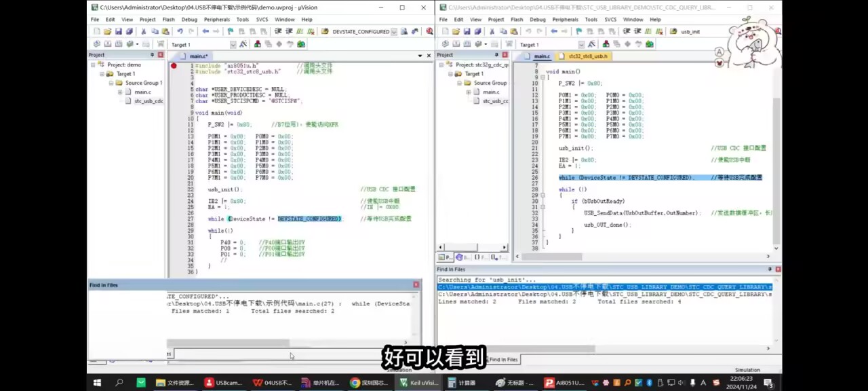This screenshot has width=868, height=391.
Task: Collapse the fold at line 9 in right editor
Action: point(542,77)
